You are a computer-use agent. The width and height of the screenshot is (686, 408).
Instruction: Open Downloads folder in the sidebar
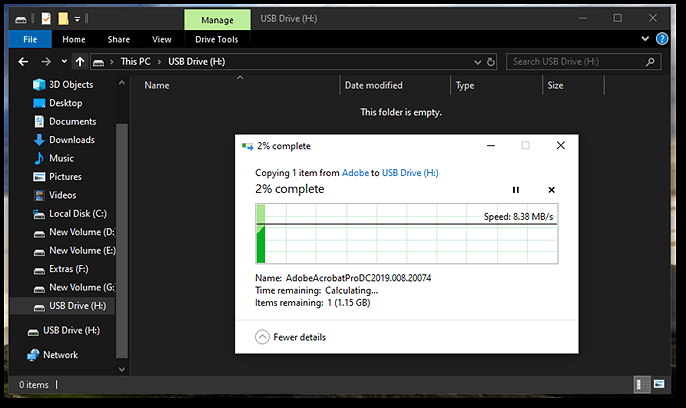pos(71,140)
